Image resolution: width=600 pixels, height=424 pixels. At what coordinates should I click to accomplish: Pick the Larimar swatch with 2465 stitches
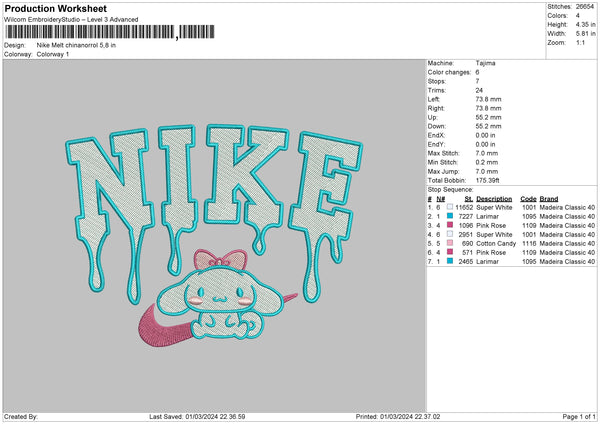(x=450, y=261)
